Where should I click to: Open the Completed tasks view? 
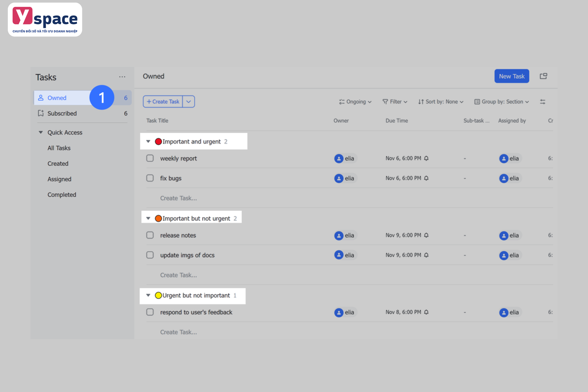click(x=62, y=194)
